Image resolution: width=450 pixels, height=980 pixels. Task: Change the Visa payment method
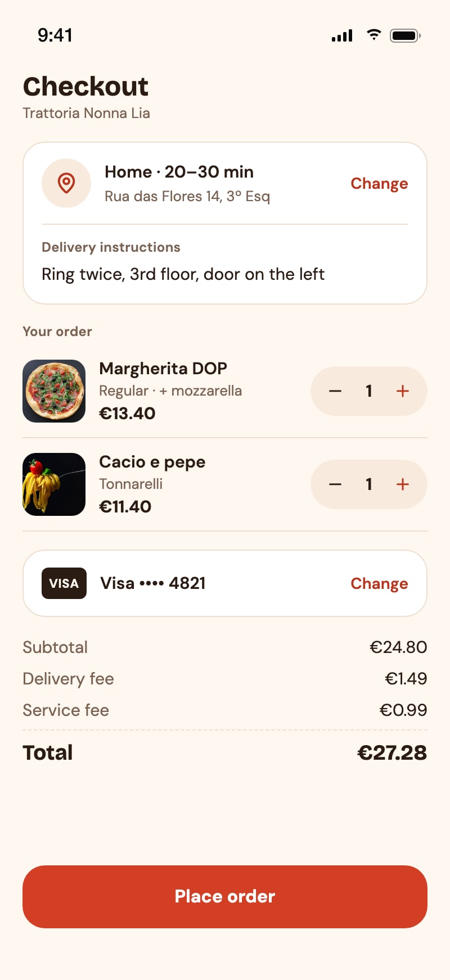click(x=379, y=584)
